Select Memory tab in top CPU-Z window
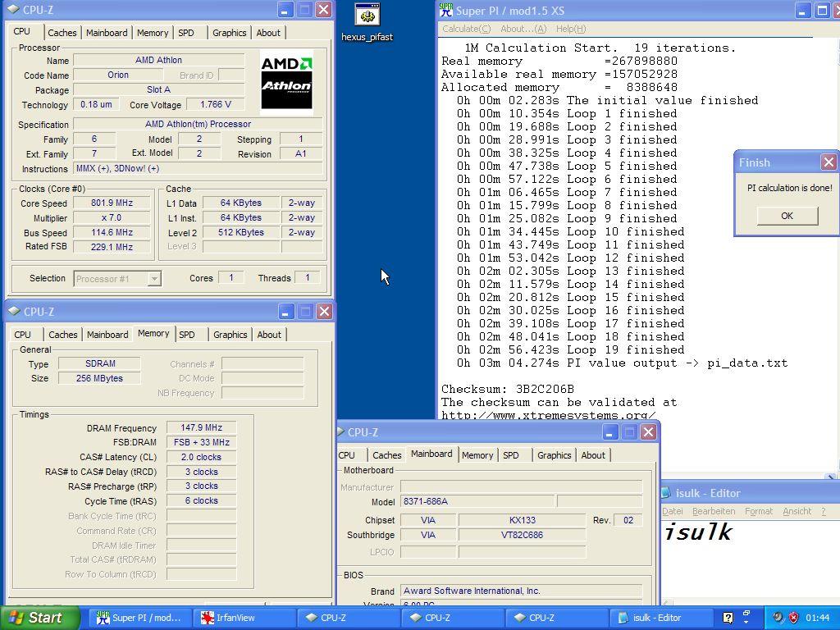The width and height of the screenshot is (840, 630). 153,33
